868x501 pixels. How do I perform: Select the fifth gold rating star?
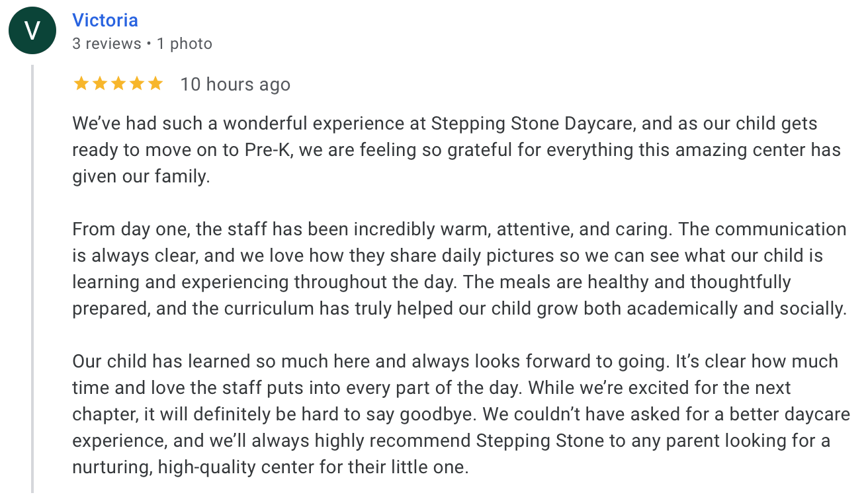tap(155, 84)
